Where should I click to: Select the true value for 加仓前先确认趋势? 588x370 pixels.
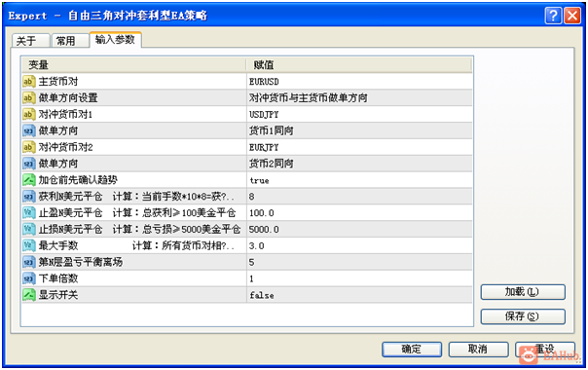359,180
